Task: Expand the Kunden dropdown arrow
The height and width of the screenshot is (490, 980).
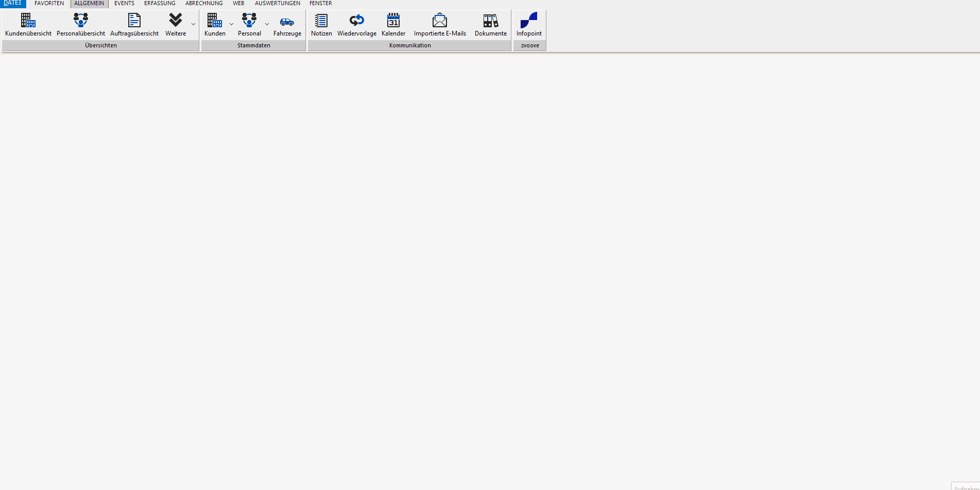Action: click(x=231, y=24)
